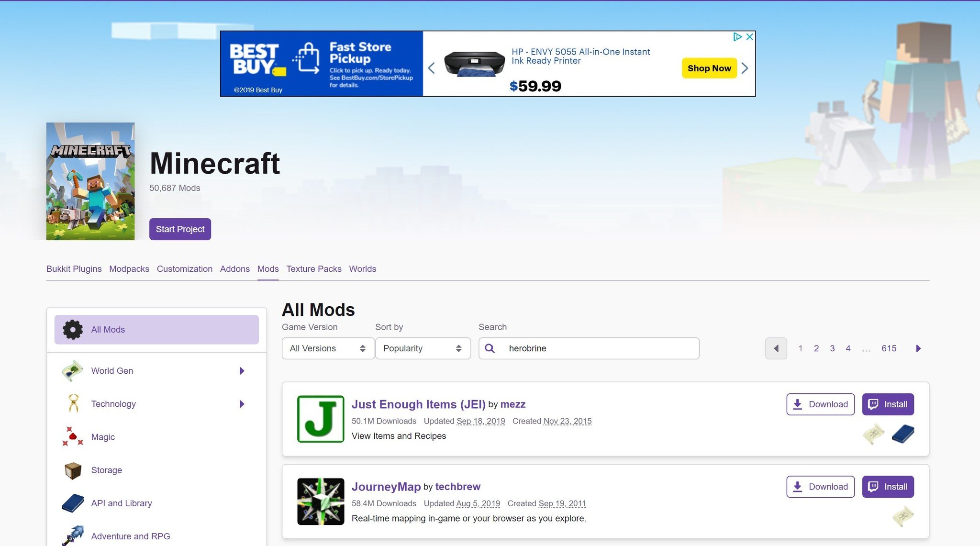Click the blue book tag icon on JEI

coord(902,434)
